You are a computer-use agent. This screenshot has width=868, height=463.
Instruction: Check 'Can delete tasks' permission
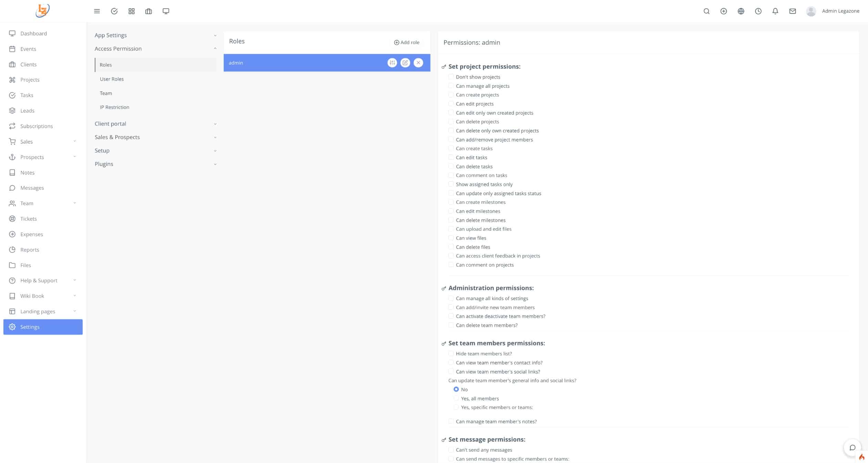pyautogui.click(x=451, y=166)
